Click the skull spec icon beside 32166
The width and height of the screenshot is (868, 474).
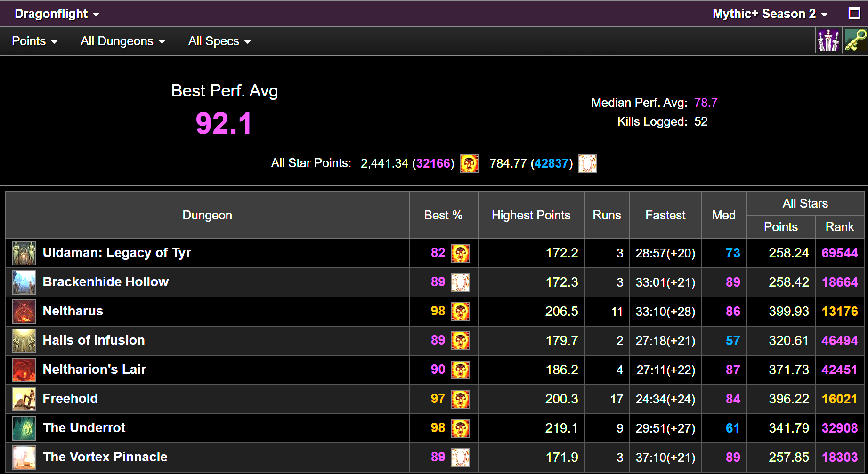pos(469,164)
